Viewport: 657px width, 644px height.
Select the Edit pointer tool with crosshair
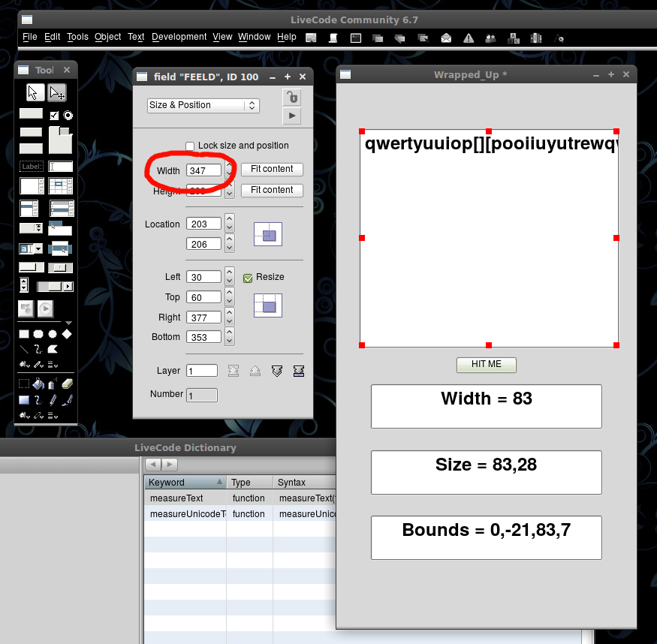coord(57,93)
